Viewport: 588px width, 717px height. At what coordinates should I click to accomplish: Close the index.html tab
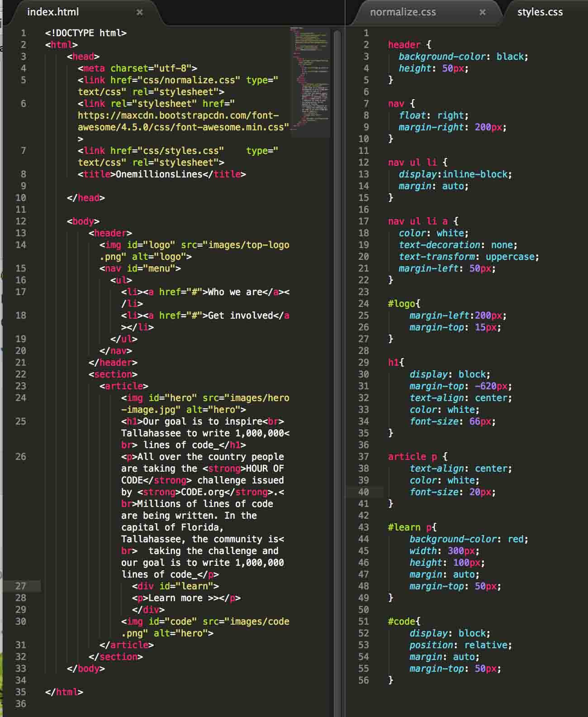click(140, 12)
